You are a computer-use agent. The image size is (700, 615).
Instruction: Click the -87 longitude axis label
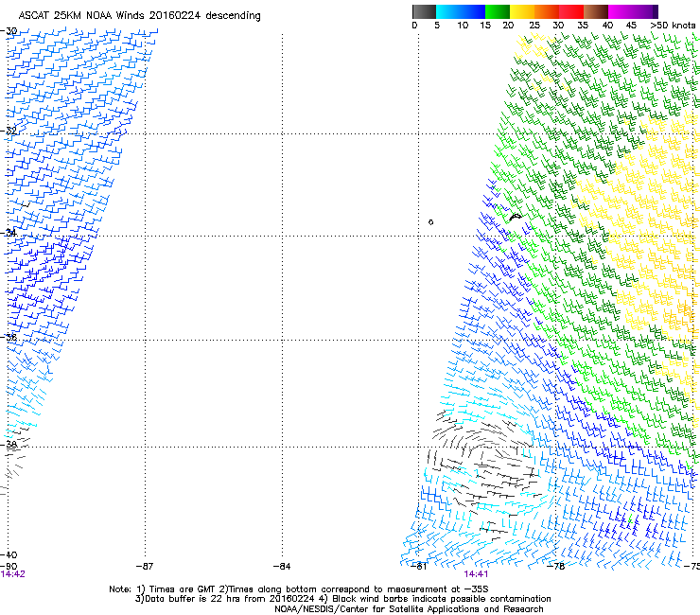(x=145, y=567)
